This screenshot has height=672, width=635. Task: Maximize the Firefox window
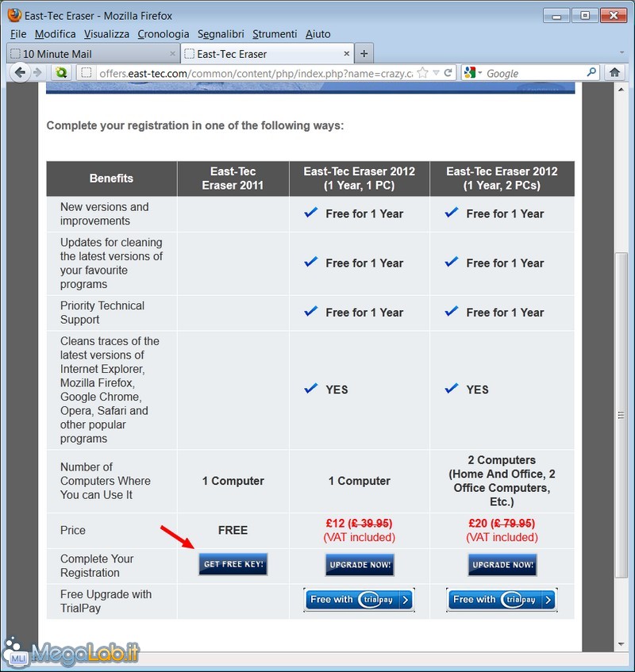(584, 15)
